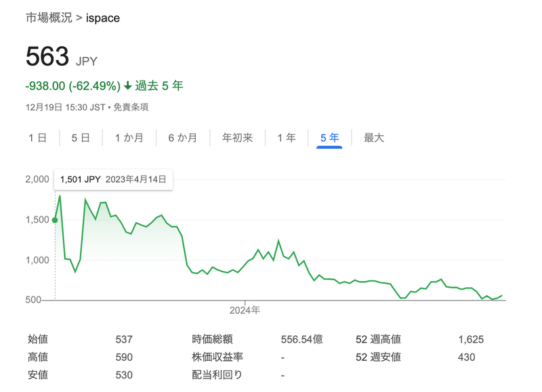Show the 年初来 year-to-date chart
The image size is (542, 392).
pyautogui.click(x=237, y=138)
